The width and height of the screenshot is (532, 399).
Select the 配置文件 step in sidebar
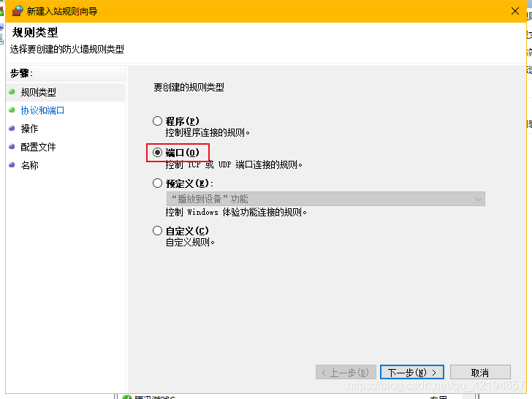click(x=38, y=147)
